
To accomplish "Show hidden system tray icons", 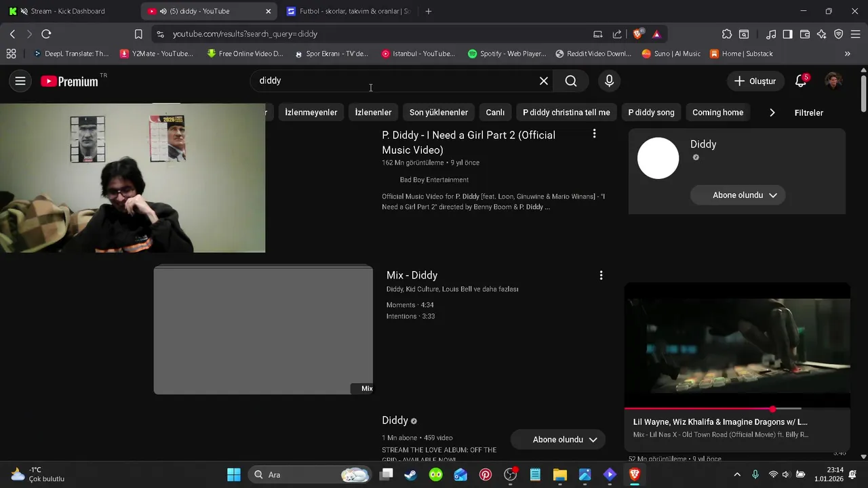I will point(737,474).
